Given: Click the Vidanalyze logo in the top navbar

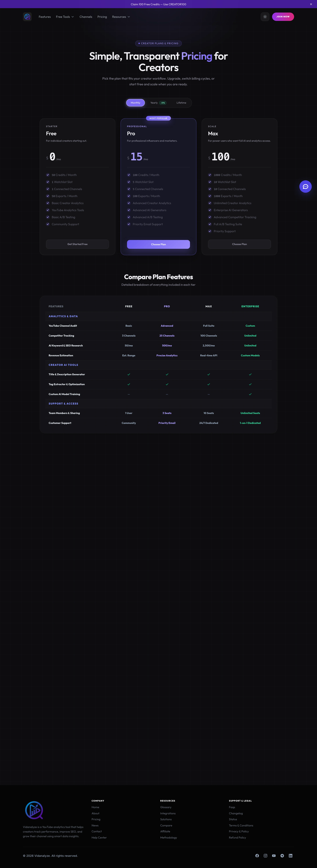Looking at the screenshot, I should [x=27, y=16].
